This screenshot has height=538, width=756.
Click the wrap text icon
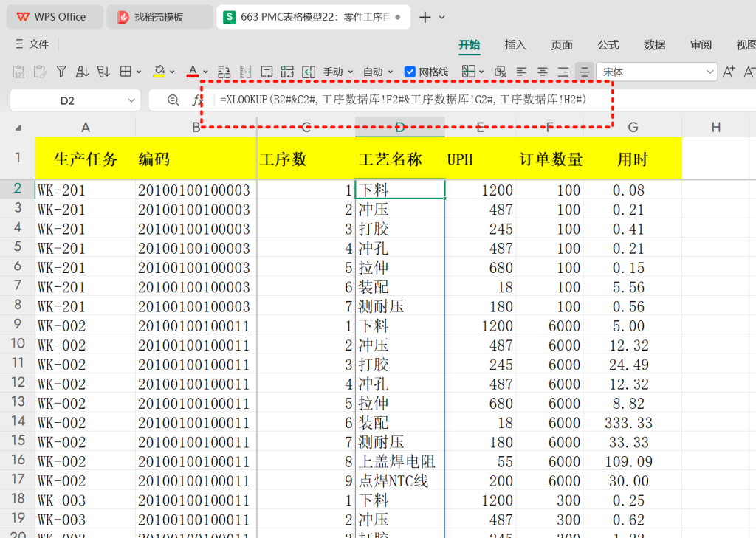267,72
